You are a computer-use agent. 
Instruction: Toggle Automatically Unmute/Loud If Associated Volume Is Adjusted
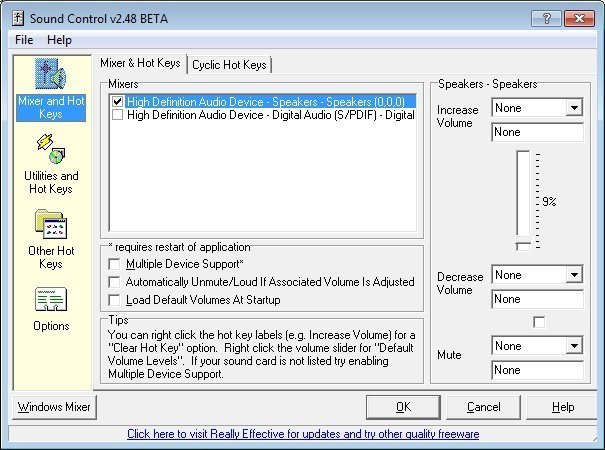(116, 282)
